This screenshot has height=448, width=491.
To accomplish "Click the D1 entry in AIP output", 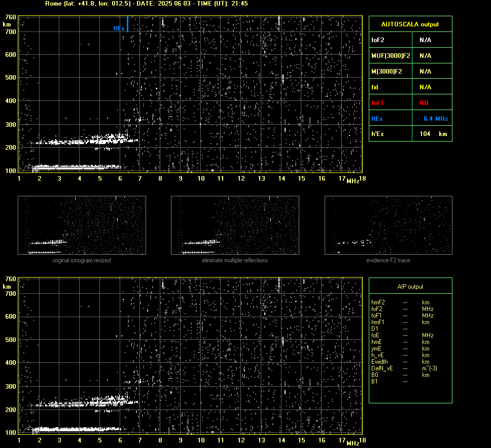I will click(389, 329).
